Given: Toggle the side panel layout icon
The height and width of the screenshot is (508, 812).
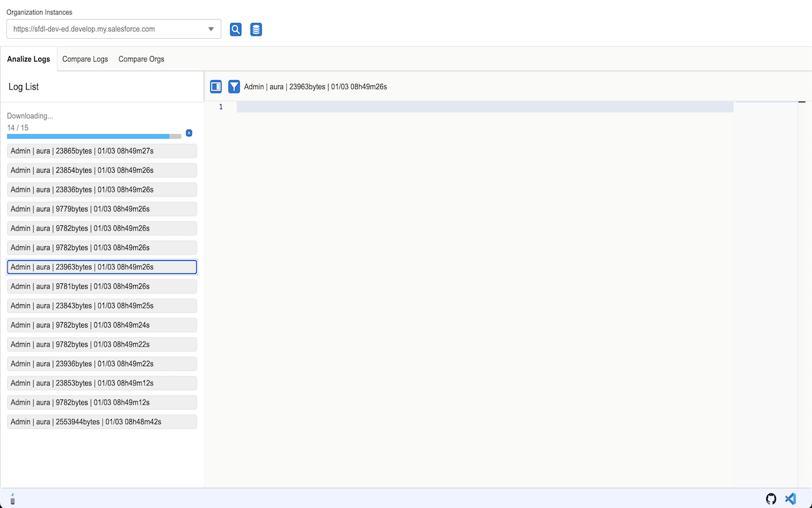Looking at the screenshot, I should click(x=216, y=86).
